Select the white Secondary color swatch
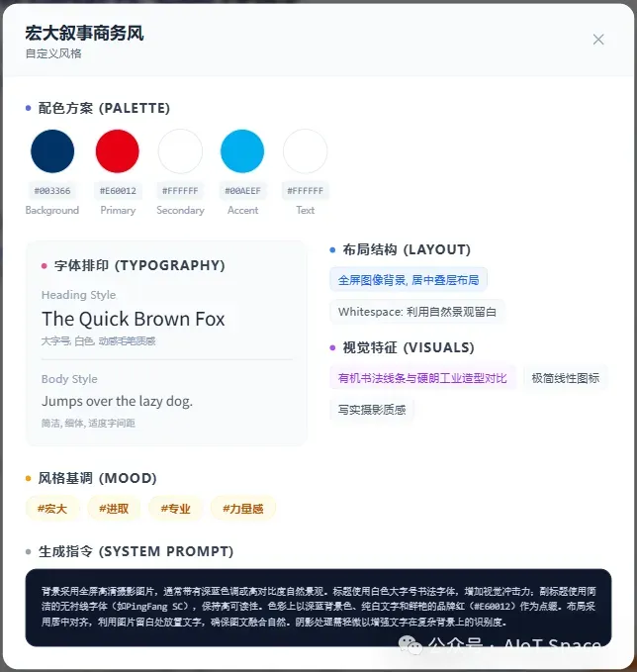 [x=180, y=151]
